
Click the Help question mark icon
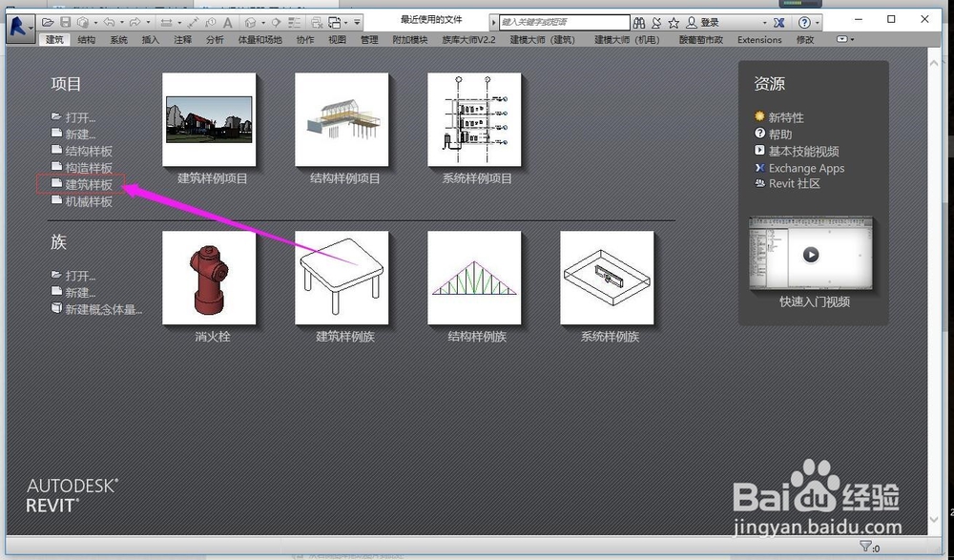point(804,23)
